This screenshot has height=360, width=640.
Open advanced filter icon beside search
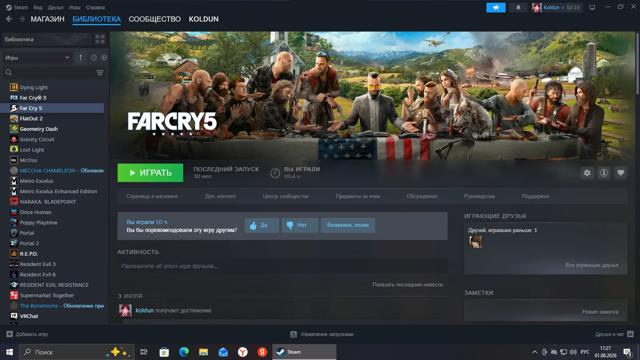click(100, 73)
